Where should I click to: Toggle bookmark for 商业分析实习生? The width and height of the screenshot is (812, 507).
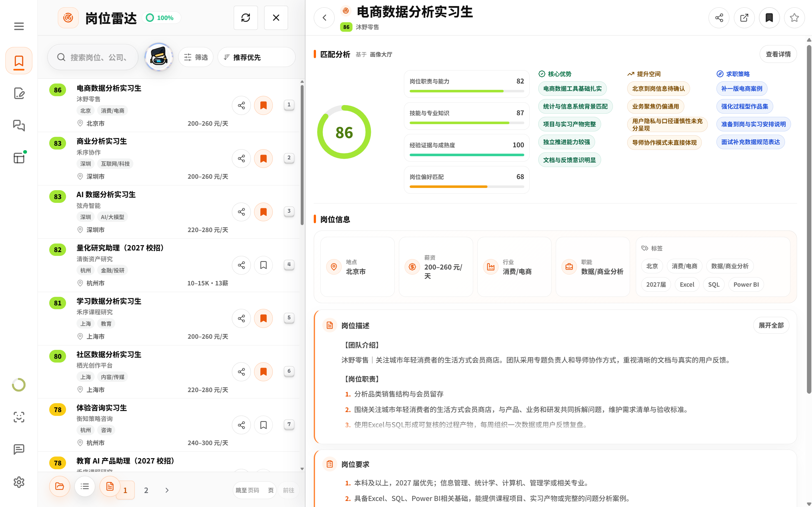(263, 158)
